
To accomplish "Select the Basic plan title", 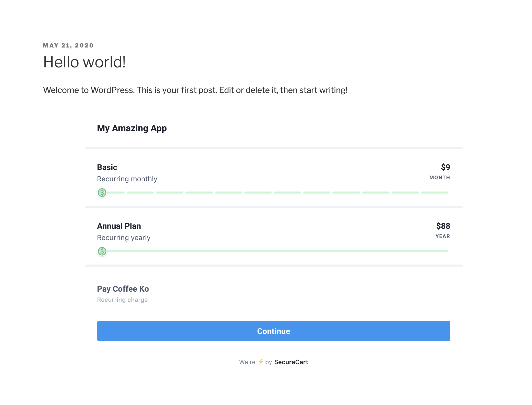I will coord(107,167).
